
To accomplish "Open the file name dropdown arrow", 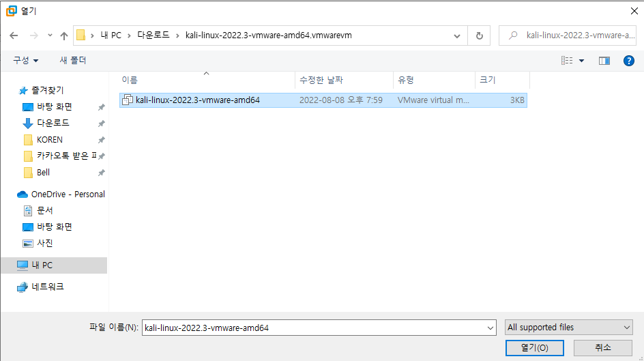I will point(490,328).
